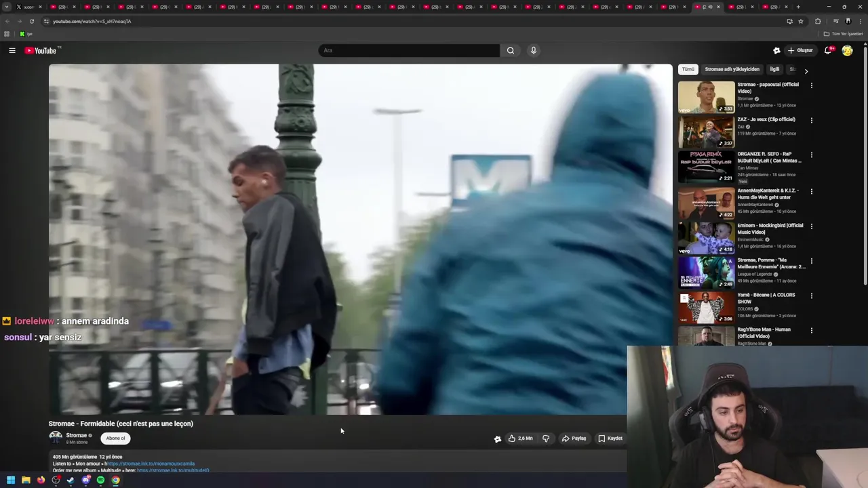Click the sparkle icon beside Oluştur
This screenshot has height=488, width=868.
click(776, 50)
